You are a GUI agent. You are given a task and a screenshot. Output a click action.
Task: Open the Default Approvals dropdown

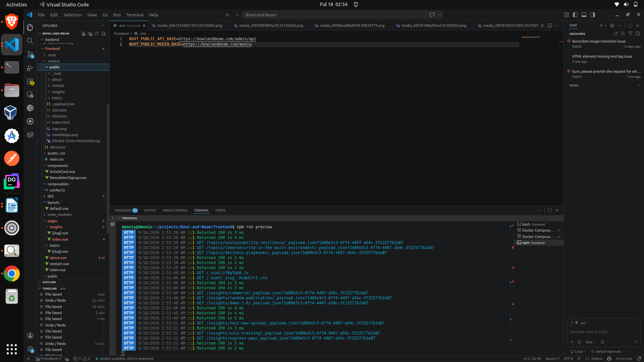tap(608, 352)
